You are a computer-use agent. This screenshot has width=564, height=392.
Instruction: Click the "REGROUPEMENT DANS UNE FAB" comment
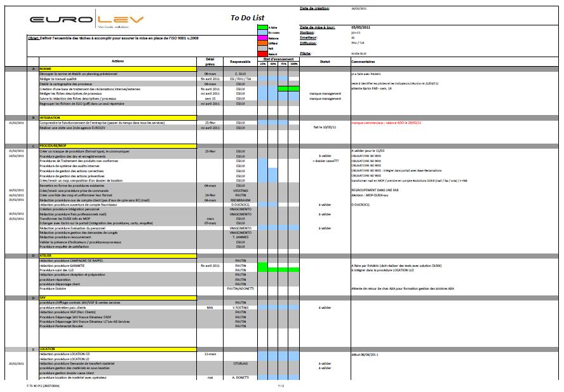(375, 190)
